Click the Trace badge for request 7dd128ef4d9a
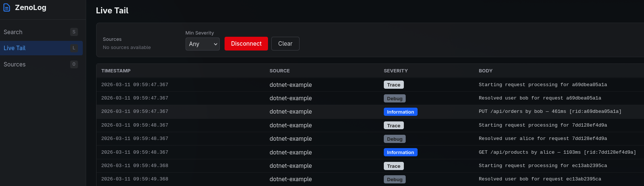The height and width of the screenshot is (186, 644). (393, 125)
